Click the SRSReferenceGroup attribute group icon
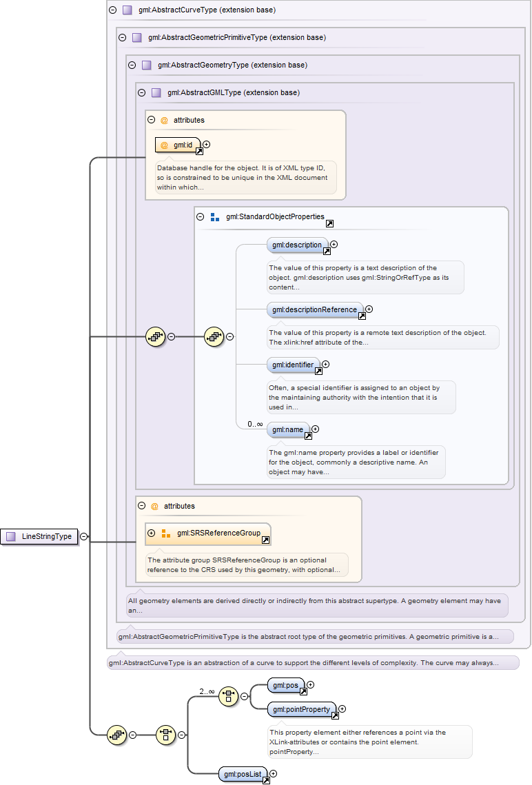Screen dimensions: 532x785 [x=165, y=533]
